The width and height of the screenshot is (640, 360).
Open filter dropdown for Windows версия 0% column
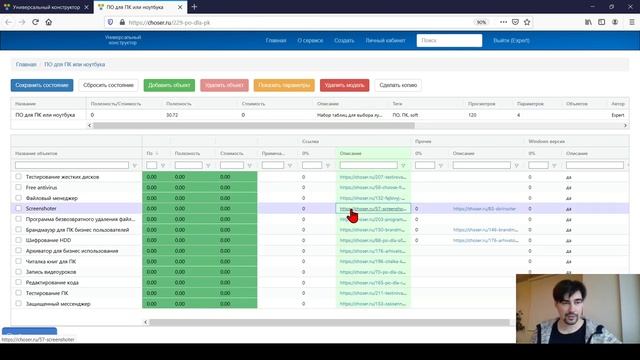pos(554,166)
